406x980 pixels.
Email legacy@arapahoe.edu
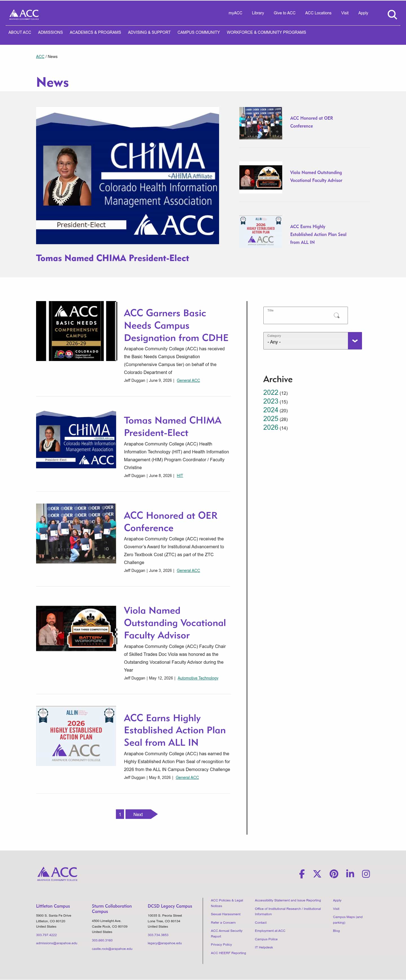[165, 943]
